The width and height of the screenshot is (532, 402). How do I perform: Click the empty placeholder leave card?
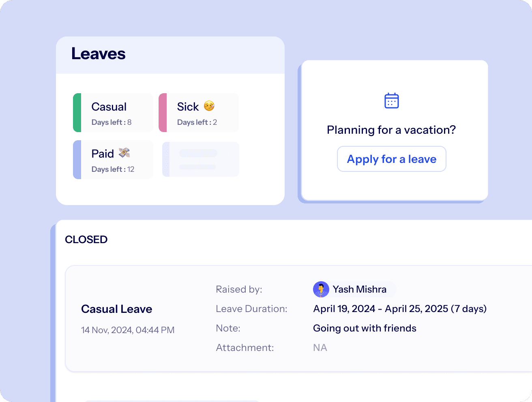click(201, 159)
